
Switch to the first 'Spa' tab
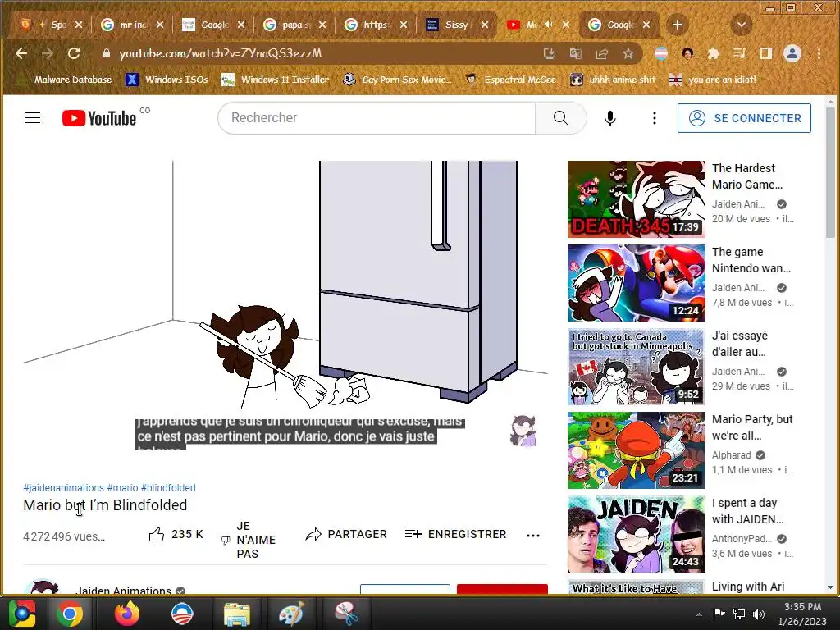coord(51,25)
